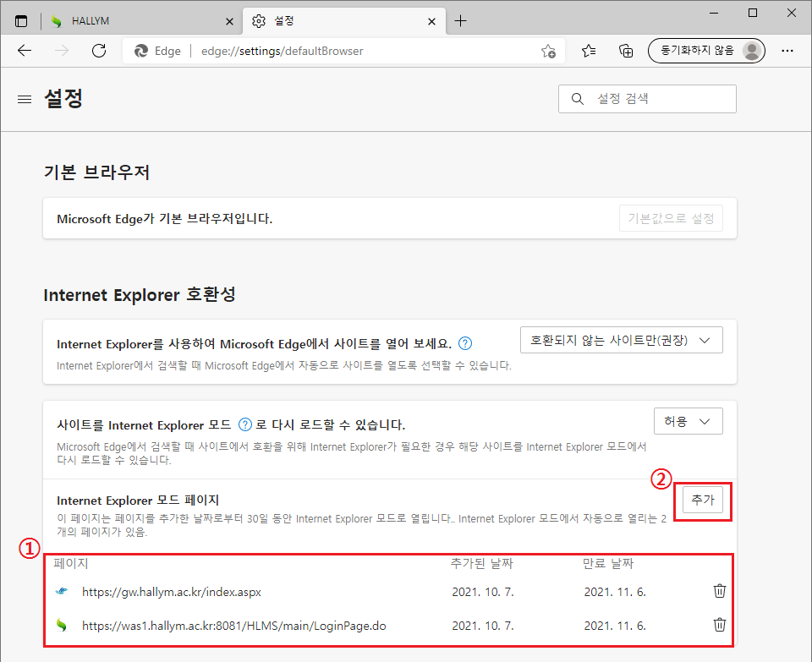Expand the 호환되지 않는 사이트만(권장) dropdown
The height and width of the screenshot is (662, 812).
(x=621, y=341)
